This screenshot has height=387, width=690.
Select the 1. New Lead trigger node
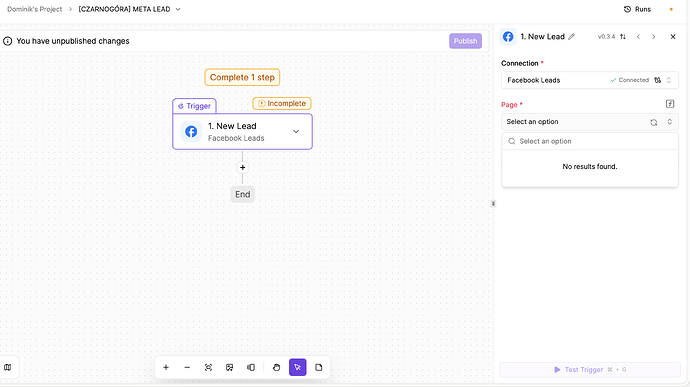click(242, 132)
